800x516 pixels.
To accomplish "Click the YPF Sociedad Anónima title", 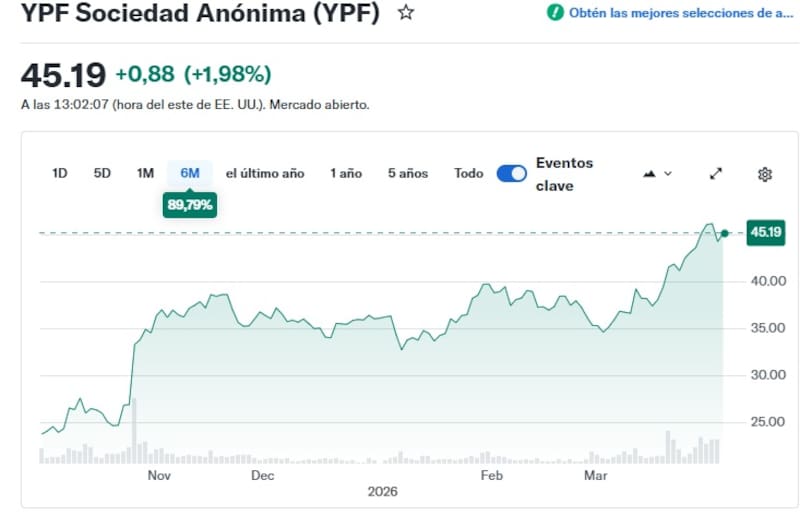I will point(200,14).
